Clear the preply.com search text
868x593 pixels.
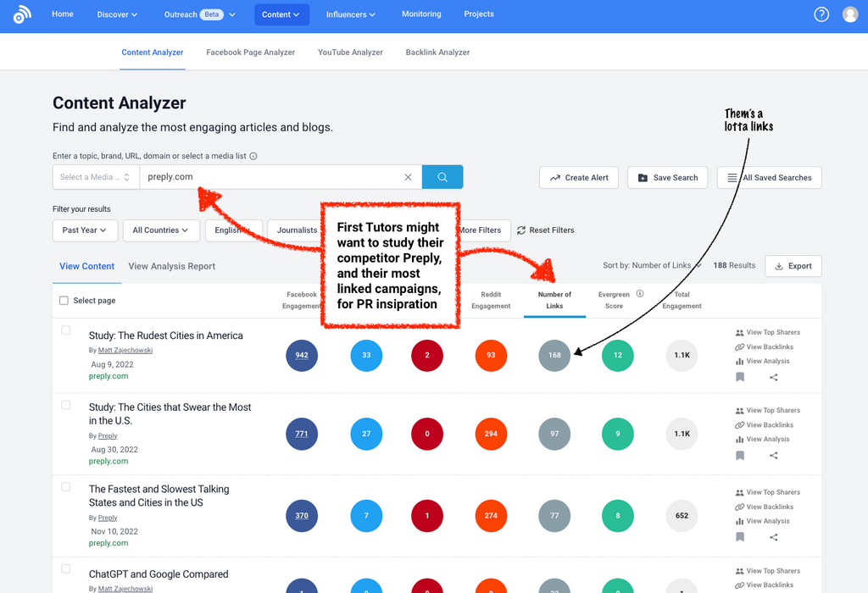[x=408, y=177]
